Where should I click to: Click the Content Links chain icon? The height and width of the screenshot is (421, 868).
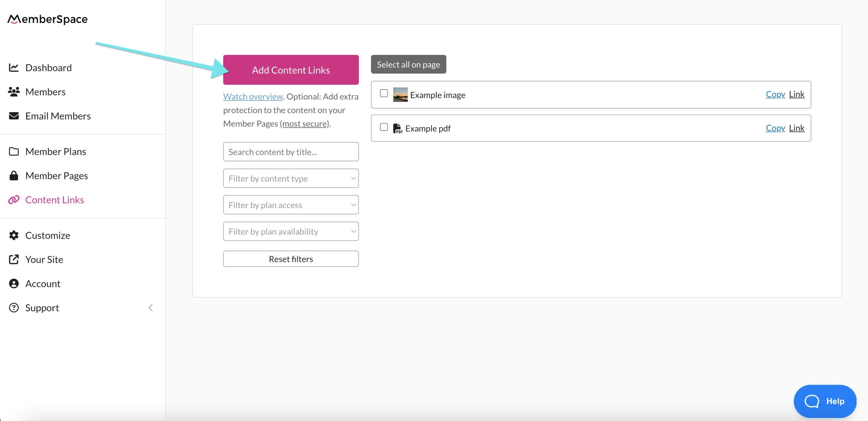tap(14, 200)
